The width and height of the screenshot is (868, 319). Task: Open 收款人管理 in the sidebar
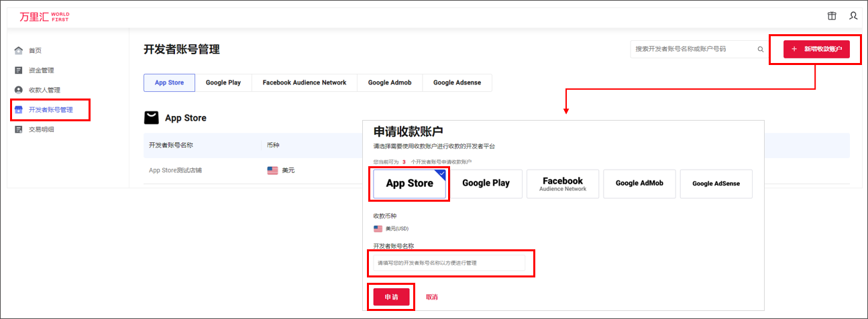44,90
